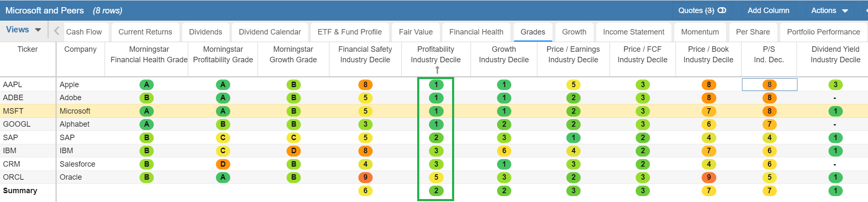Click Alphabet's Financial Safety decile 3 badge

pos(366,124)
